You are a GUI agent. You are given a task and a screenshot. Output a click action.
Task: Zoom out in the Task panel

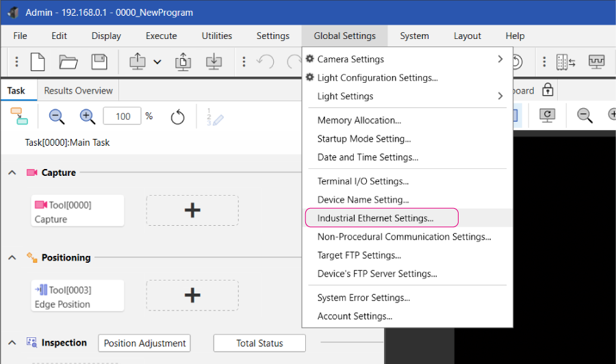tap(57, 116)
